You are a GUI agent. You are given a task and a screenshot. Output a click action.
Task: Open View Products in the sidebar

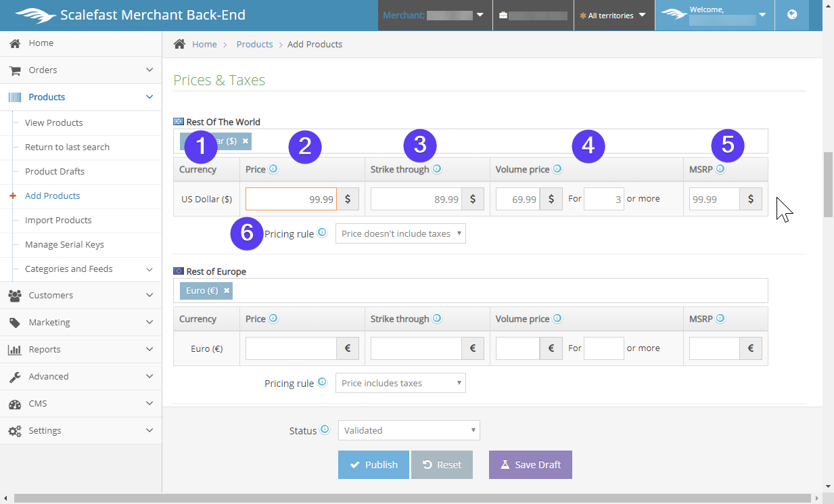(x=54, y=123)
